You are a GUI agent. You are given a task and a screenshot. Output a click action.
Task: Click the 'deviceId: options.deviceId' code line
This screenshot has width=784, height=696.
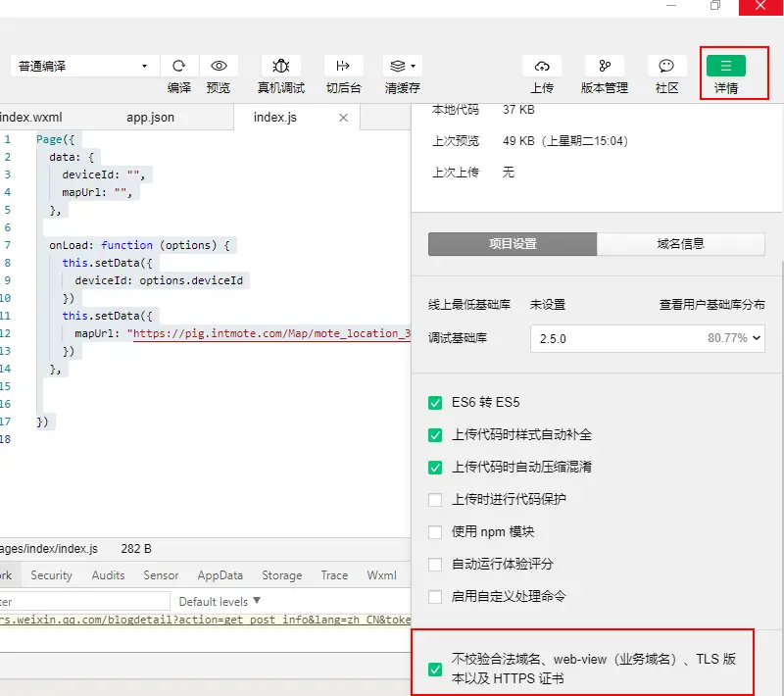(x=159, y=281)
